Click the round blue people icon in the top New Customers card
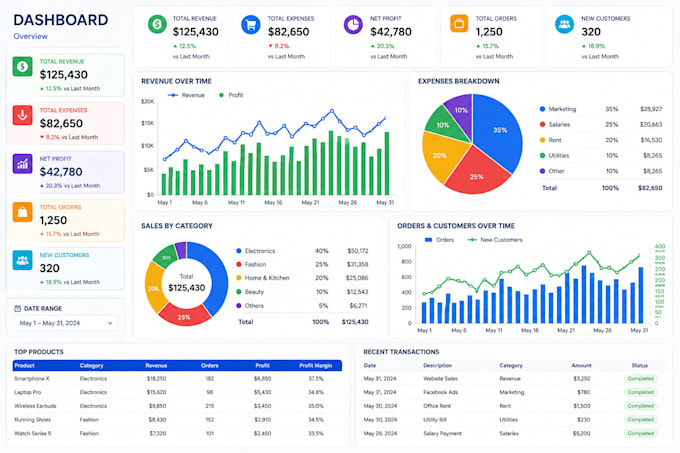The image size is (680, 453). coord(564,24)
